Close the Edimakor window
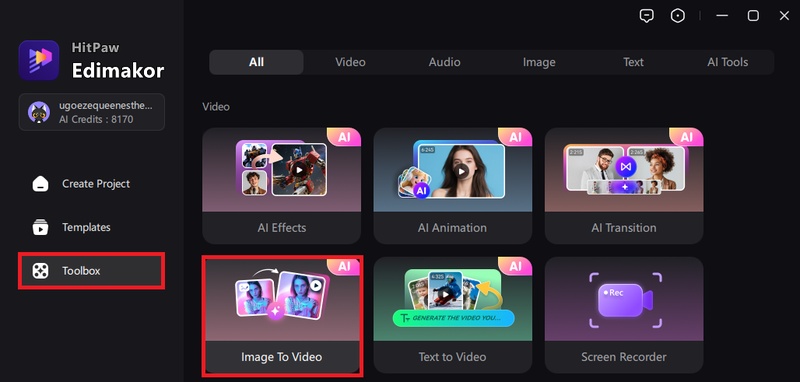This screenshot has height=382, width=800. click(784, 16)
